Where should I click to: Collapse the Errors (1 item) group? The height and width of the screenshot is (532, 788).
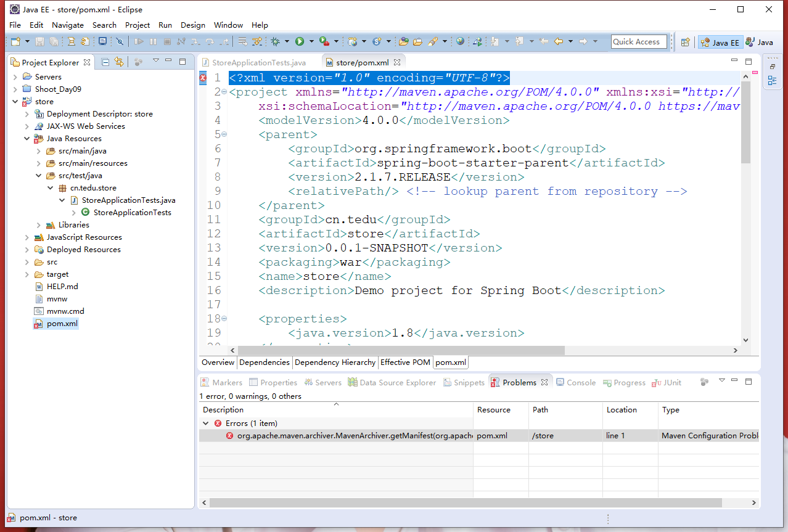click(x=205, y=424)
